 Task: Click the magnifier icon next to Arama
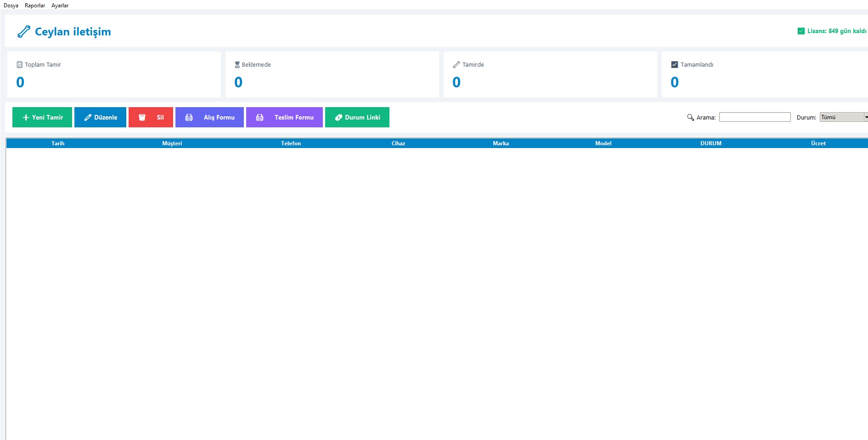690,118
